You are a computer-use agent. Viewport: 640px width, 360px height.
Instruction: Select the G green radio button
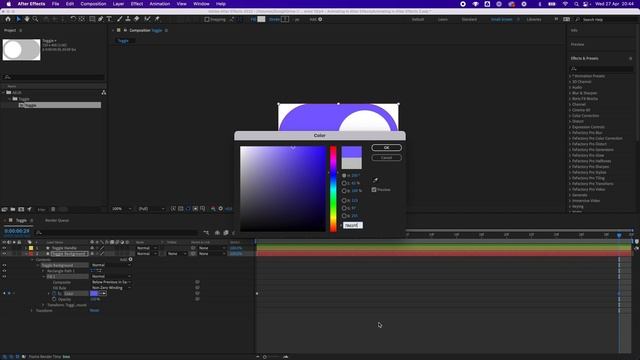click(344, 208)
